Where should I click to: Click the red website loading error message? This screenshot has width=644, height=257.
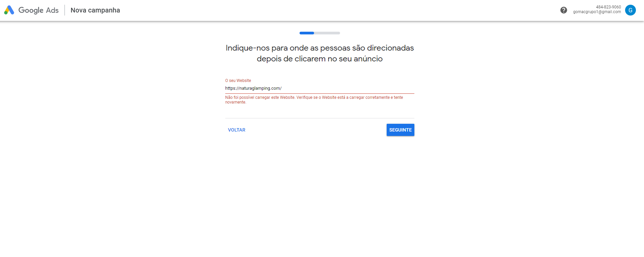[314, 100]
